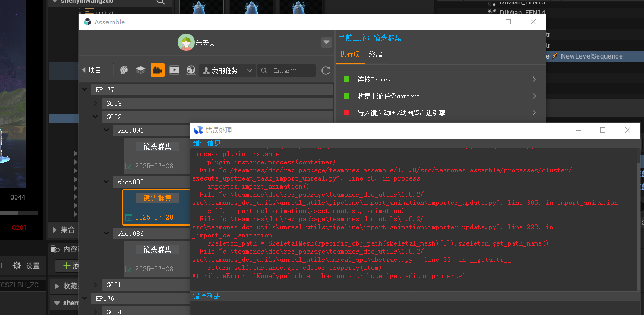Image resolution: width=644 pixels, height=315 pixels.
Task: Expand the SC03 tree node
Action: [x=95, y=103]
